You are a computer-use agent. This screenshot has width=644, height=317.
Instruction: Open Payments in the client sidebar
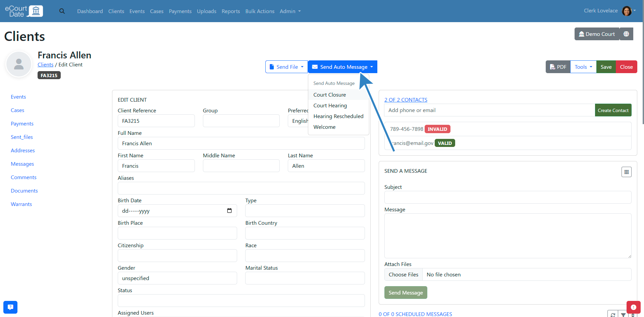[22, 123]
